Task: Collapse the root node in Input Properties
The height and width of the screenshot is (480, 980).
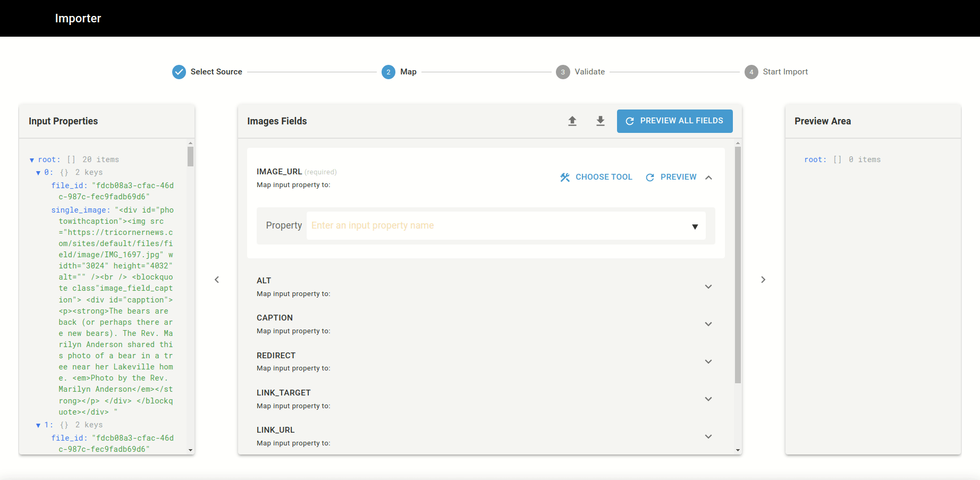Action: click(x=32, y=160)
